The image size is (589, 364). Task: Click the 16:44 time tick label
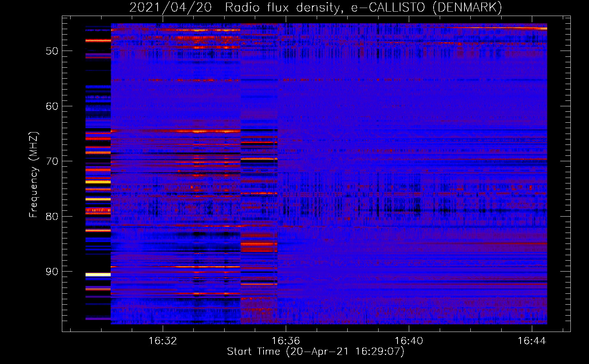coord(532,341)
